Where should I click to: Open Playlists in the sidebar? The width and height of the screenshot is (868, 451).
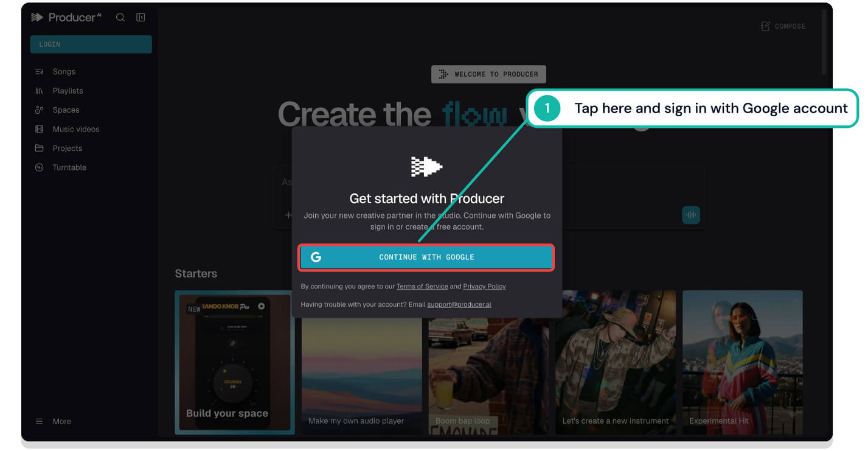point(68,91)
